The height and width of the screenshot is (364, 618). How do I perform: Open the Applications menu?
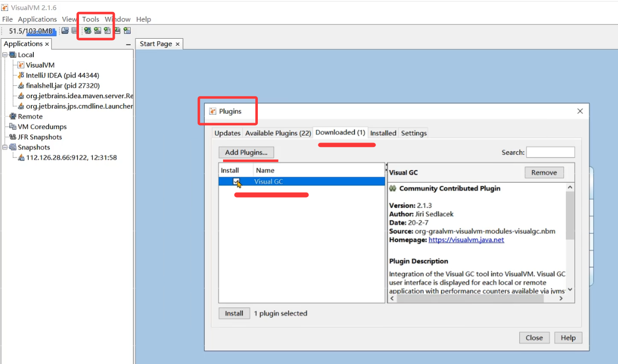click(37, 19)
